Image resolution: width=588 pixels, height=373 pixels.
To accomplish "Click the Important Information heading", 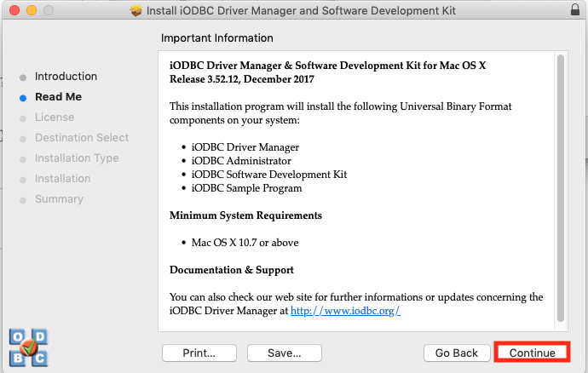I will tap(217, 37).
